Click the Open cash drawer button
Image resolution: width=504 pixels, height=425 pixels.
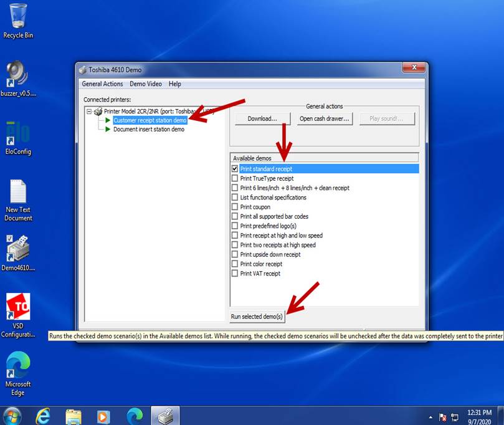coord(324,118)
